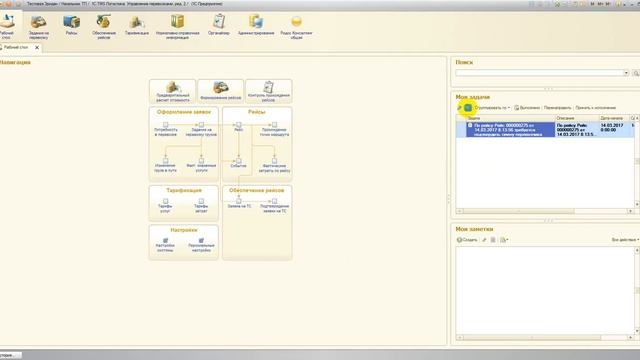Click the Описание cell of the task row
The width and height of the screenshot is (640, 360).
coord(577,129)
